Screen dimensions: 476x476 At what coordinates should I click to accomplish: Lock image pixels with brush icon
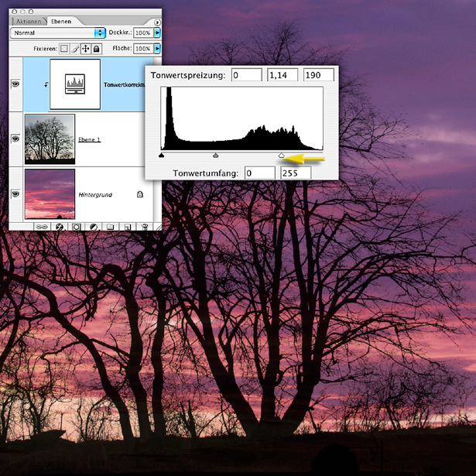[x=75, y=49]
